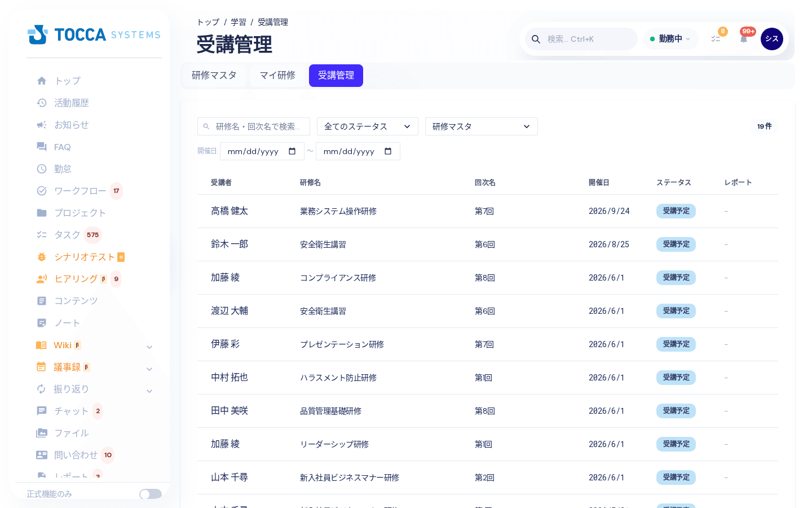Screen dimensions: 812x508
Task: Select 鈴木 一郎 in the table
Action: [230, 244]
